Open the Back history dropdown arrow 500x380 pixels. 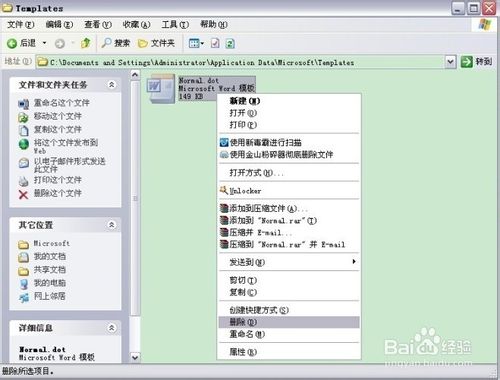(44, 43)
